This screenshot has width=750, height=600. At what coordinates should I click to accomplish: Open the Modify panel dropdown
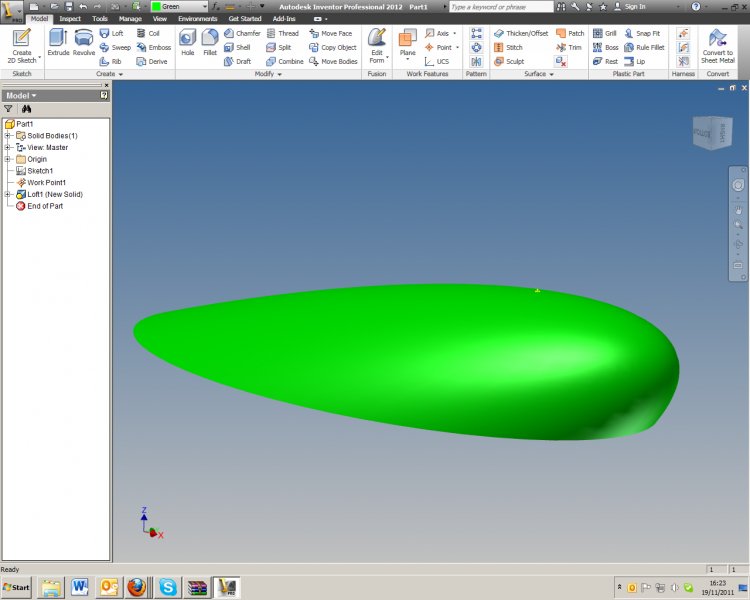point(268,74)
